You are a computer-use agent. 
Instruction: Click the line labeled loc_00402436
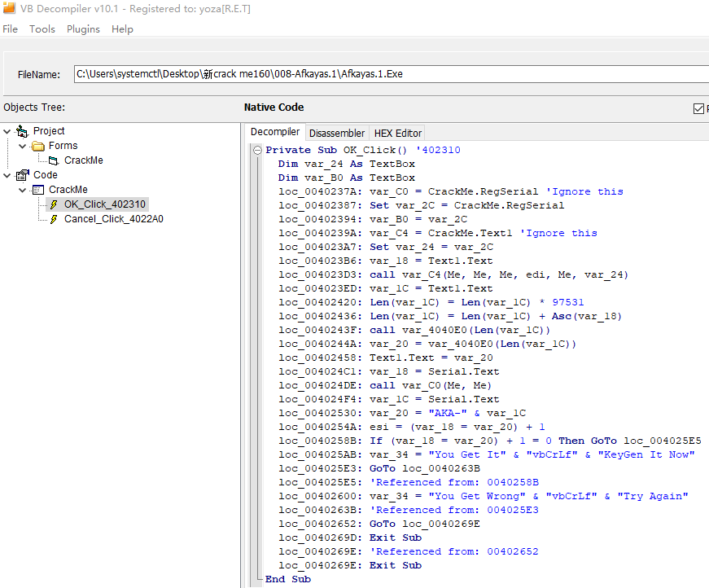click(450, 316)
